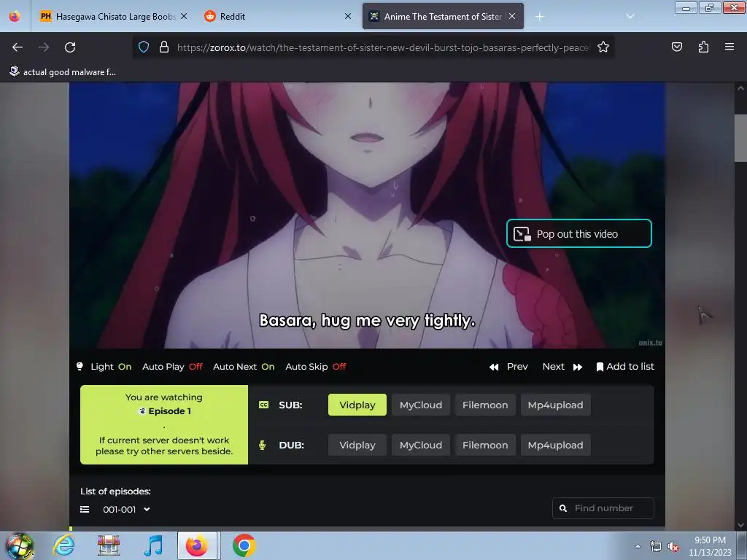The width and height of the screenshot is (747, 560).
Task: Select SUB Filemoon server
Action: coord(485,405)
